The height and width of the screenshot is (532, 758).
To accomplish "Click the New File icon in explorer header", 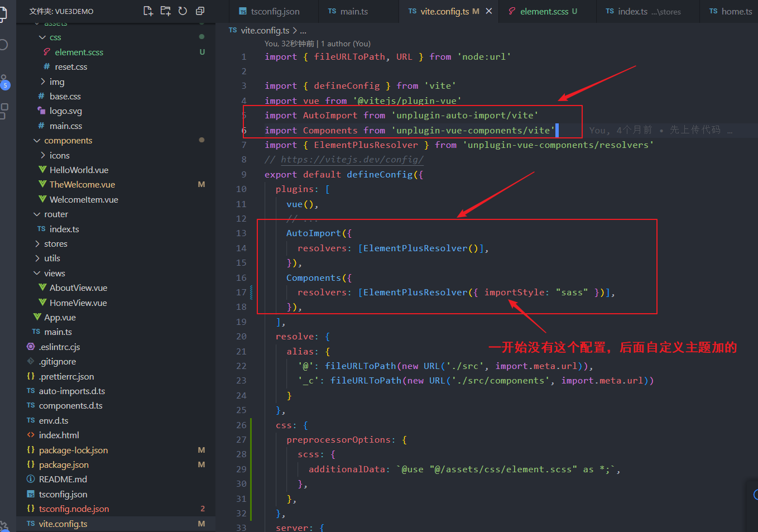I will [148, 11].
